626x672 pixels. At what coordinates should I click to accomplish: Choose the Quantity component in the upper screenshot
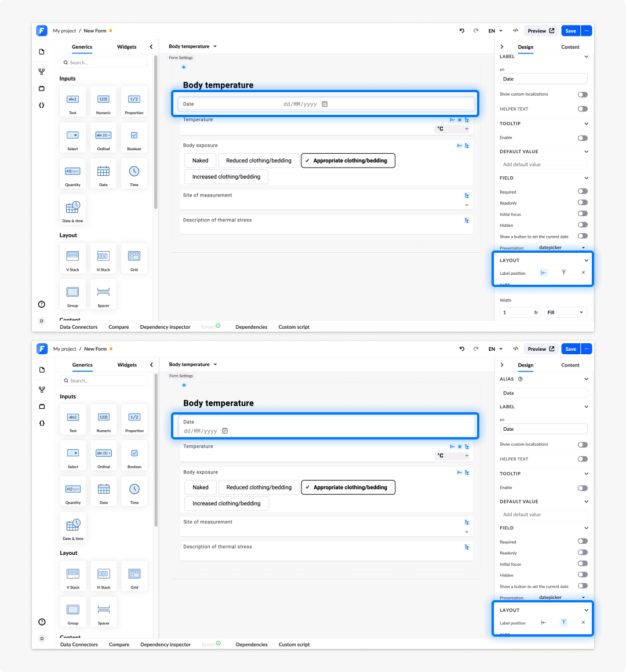click(73, 174)
